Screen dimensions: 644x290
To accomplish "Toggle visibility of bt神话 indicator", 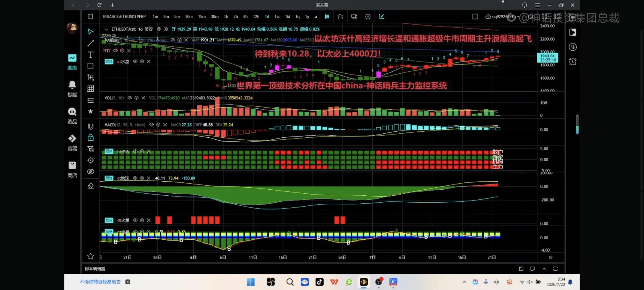I will pos(135,151).
